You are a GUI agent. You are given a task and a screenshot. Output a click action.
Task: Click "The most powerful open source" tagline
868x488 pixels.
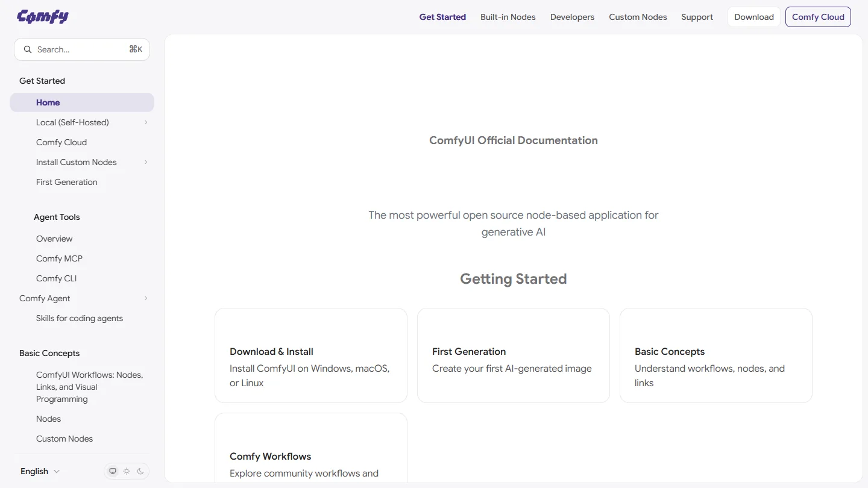(514, 224)
